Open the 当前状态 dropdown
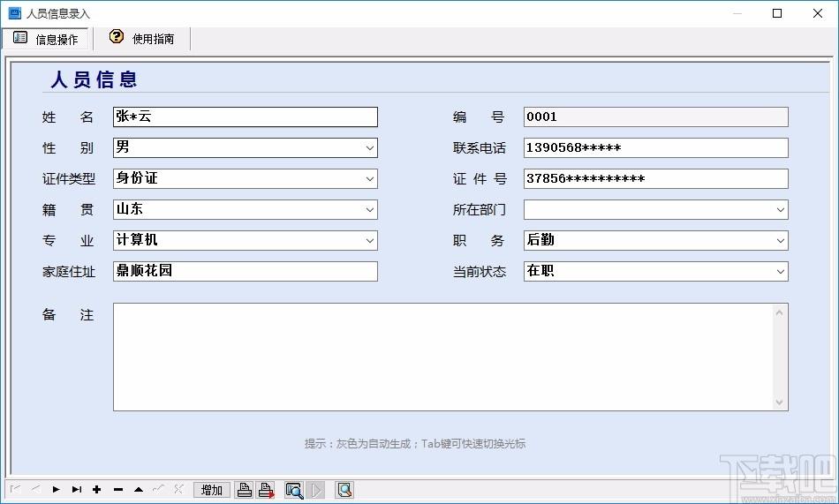 (x=780, y=271)
